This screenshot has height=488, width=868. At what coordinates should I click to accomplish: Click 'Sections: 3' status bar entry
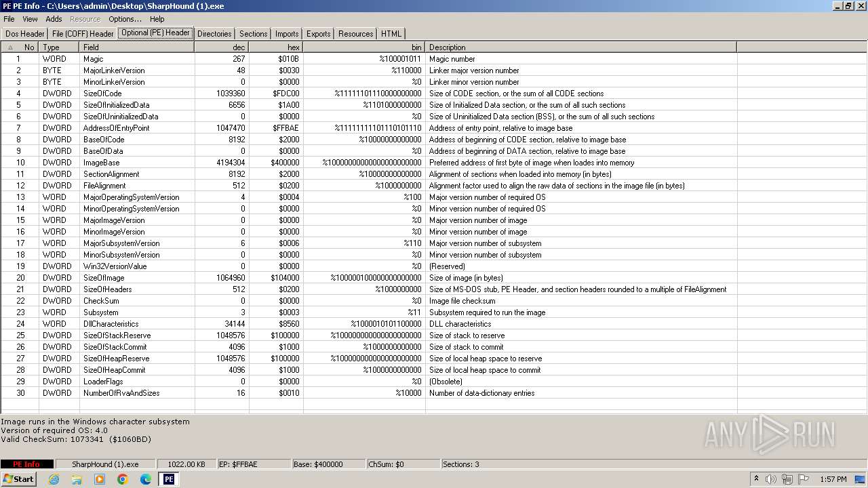460,464
